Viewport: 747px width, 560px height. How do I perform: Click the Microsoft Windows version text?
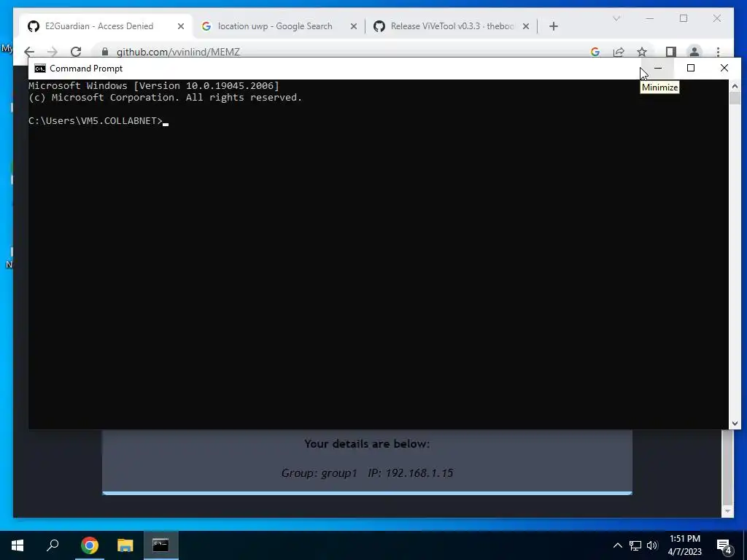tap(154, 86)
